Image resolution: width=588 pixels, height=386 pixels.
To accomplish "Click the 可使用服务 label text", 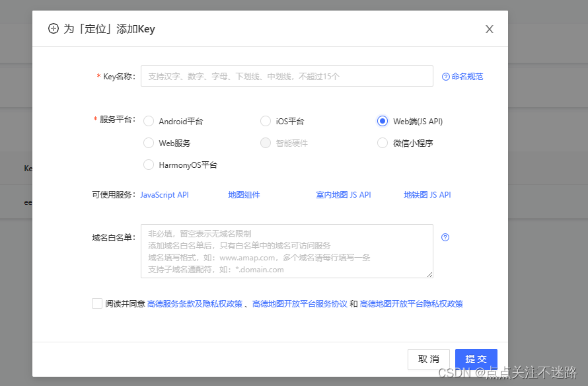I will pyautogui.click(x=114, y=195).
